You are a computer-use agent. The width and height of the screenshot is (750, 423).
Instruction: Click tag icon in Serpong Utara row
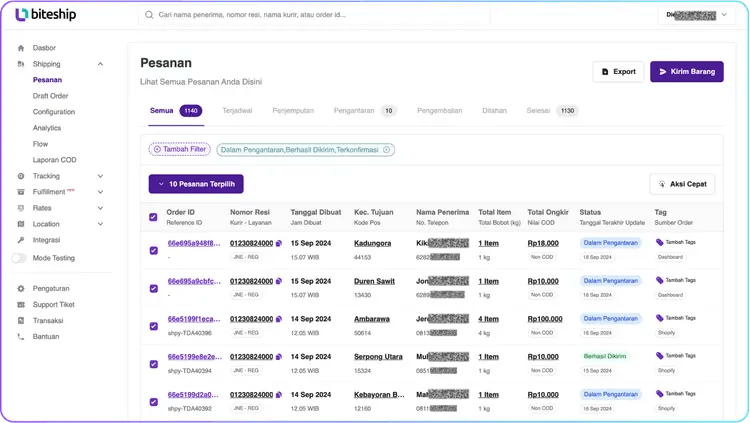[660, 356]
